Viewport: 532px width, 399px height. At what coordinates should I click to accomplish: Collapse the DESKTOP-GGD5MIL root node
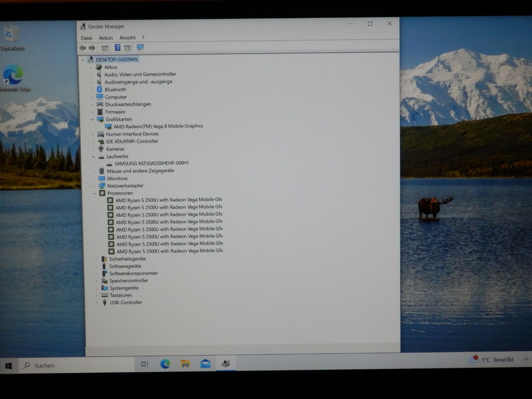point(83,60)
